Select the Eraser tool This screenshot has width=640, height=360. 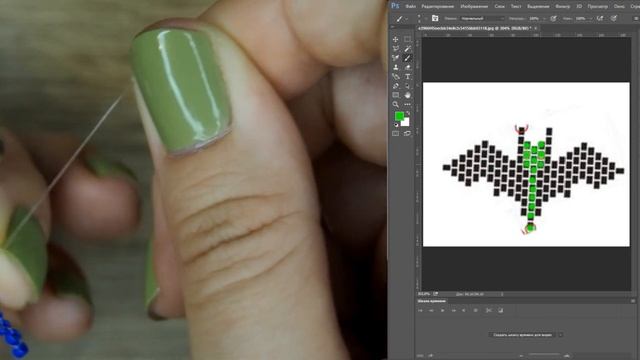click(x=407, y=67)
